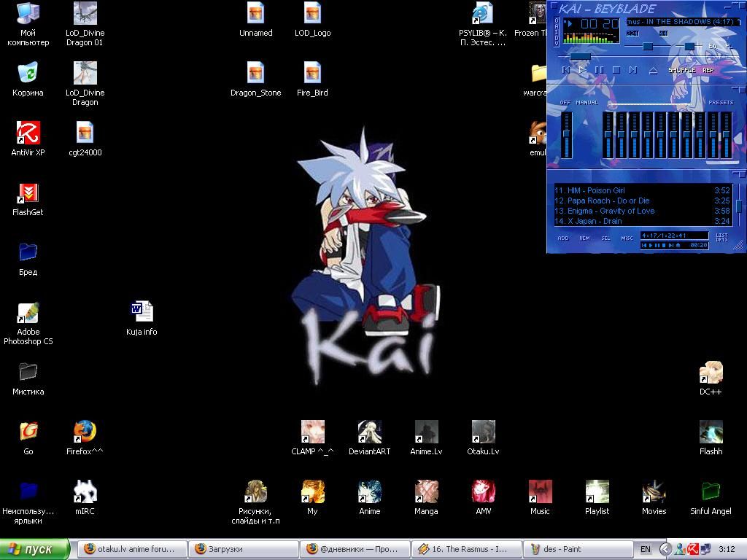Open the AntiVir XP shortcut
747x560 pixels.
pyautogui.click(x=28, y=138)
